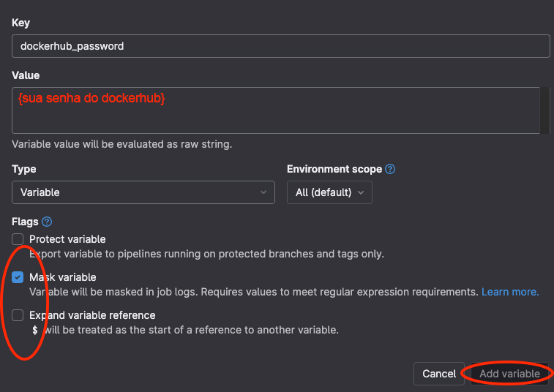This screenshot has width=554, height=392.
Task: Click the Environment scope heading label
Action: (x=334, y=169)
